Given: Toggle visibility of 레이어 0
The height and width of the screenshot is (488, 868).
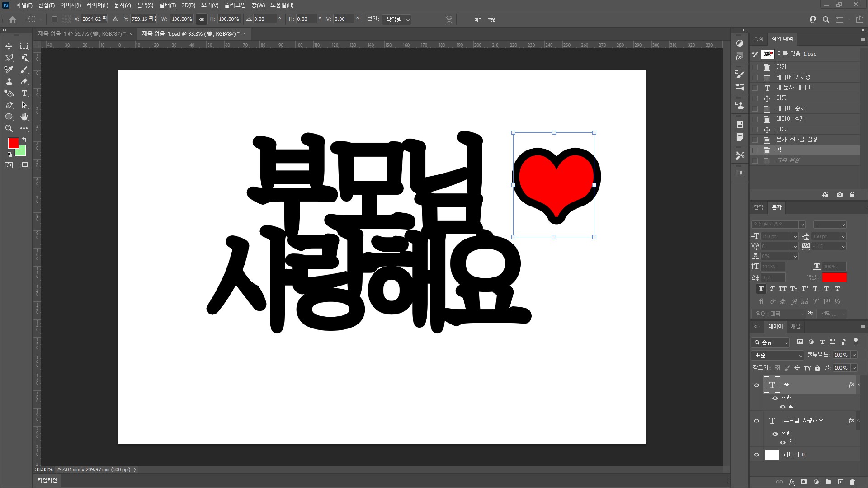Looking at the screenshot, I should 756,455.
